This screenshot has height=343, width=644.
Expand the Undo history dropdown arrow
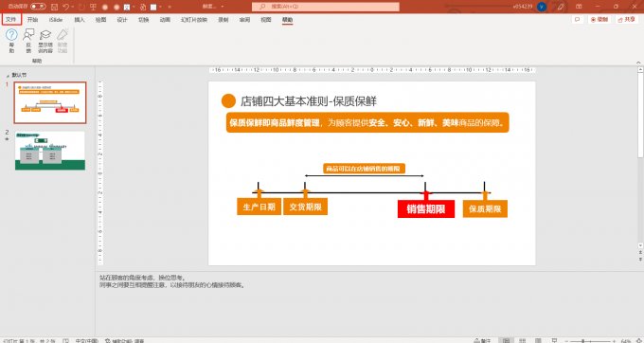point(73,7)
